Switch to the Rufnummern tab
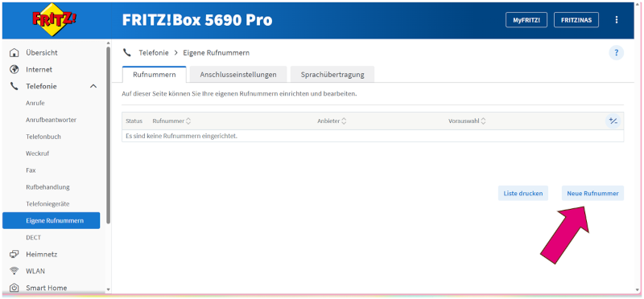The image size is (644, 299). tap(155, 75)
